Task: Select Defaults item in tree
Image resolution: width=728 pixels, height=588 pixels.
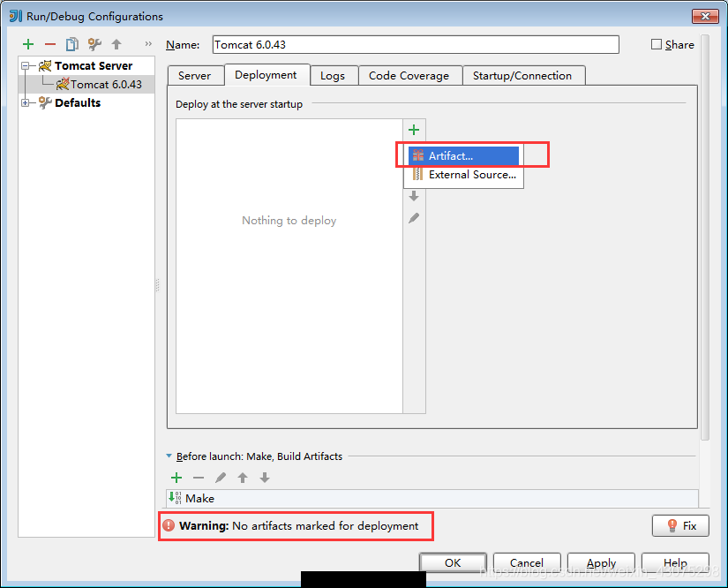Action: 78,102
